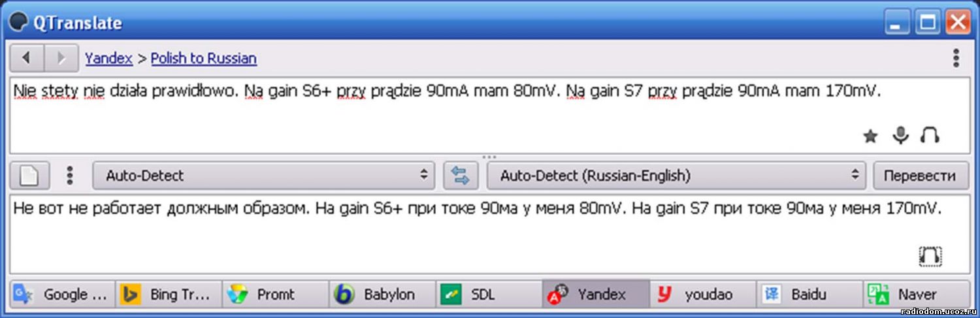The width and height of the screenshot is (980, 318).
Task: Click the back navigation arrow
Action: click(x=27, y=58)
